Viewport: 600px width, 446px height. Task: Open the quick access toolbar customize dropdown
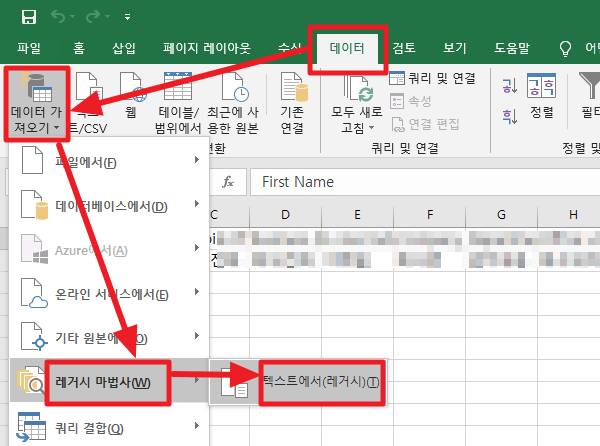click(x=127, y=17)
